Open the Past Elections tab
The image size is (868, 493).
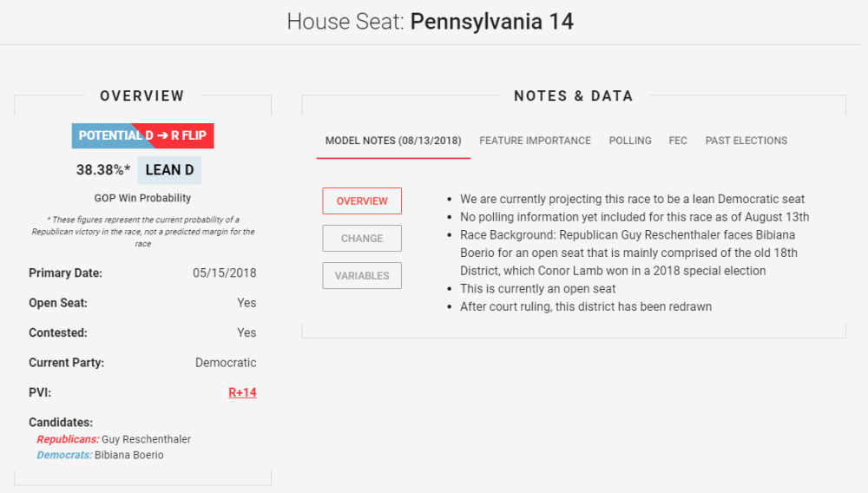tap(746, 141)
